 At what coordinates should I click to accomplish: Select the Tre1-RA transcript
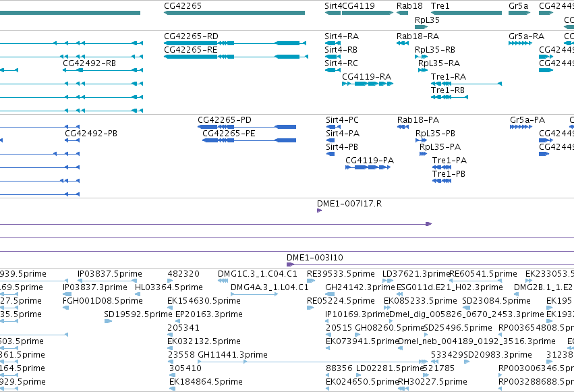coord(466,84)
